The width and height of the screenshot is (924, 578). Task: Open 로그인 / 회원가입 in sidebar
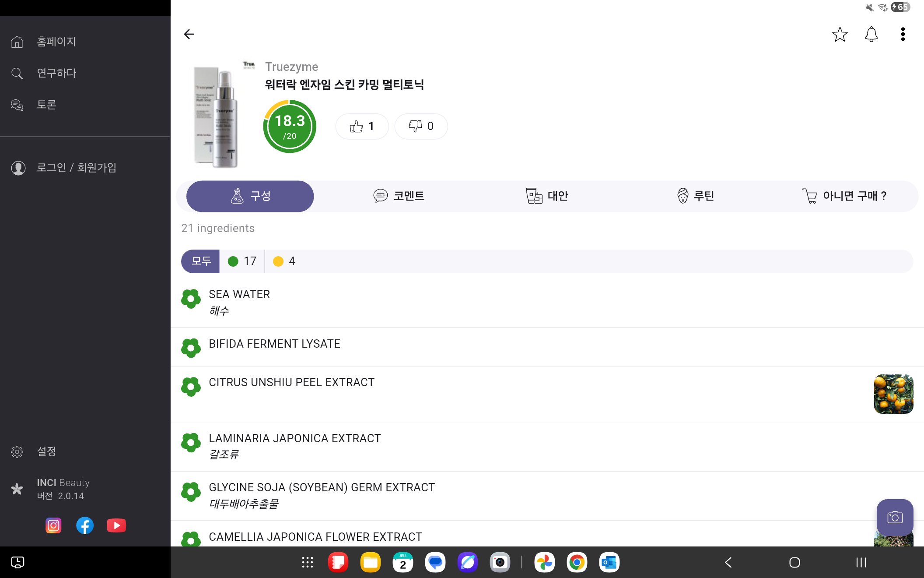77,168
